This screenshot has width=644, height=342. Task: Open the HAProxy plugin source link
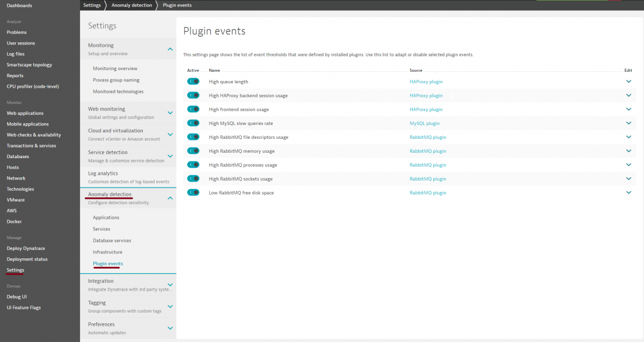(426, 81)
